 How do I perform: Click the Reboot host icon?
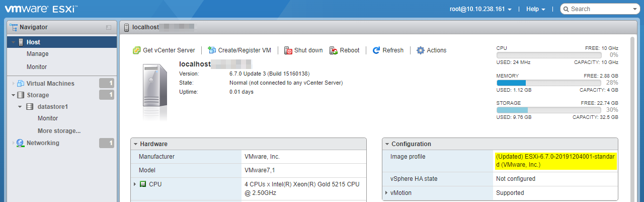pyautogui.click(x=334, y=50)
